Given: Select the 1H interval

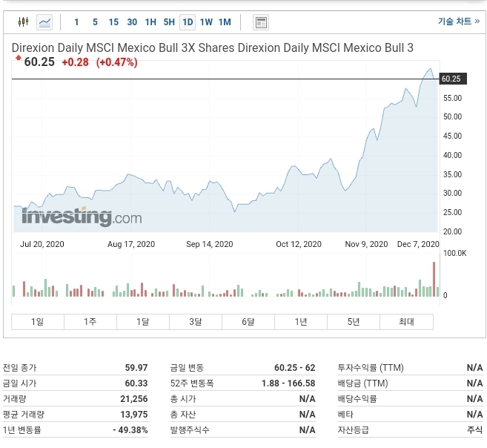Looking at the screenshot, I should coord(150,22).
